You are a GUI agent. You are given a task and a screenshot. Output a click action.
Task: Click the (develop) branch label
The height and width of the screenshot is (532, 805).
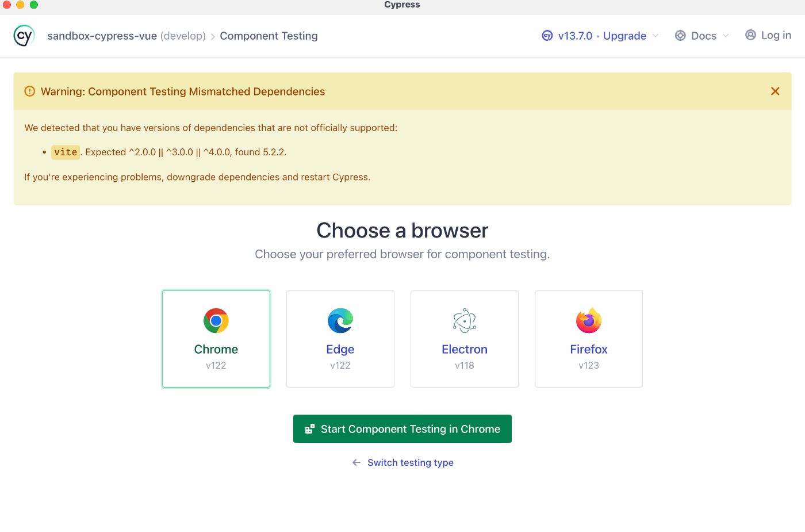(183, 36)
